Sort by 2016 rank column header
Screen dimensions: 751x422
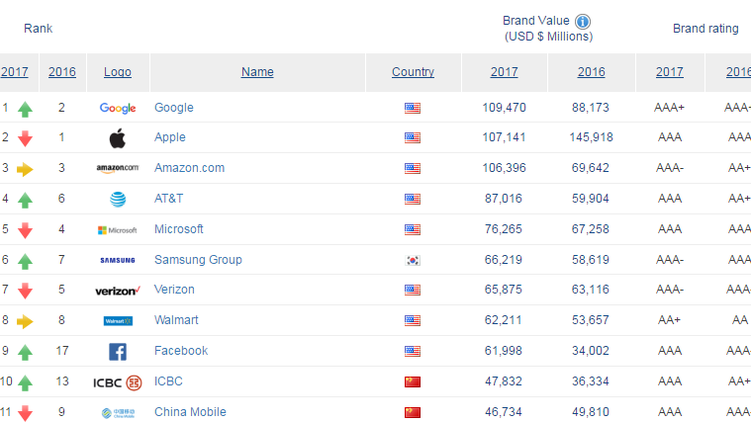click(62, 72)
